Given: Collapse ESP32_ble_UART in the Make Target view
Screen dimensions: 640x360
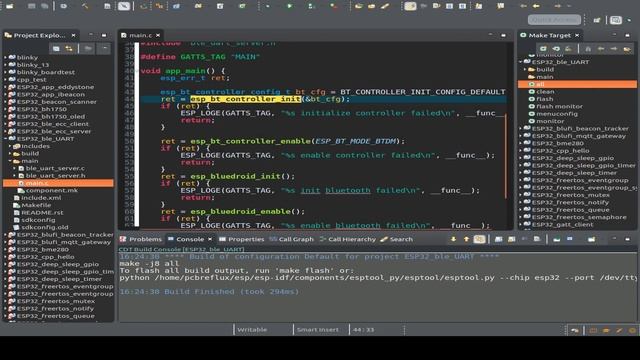Looking at the screenshot, I should [x=521, y=62].
